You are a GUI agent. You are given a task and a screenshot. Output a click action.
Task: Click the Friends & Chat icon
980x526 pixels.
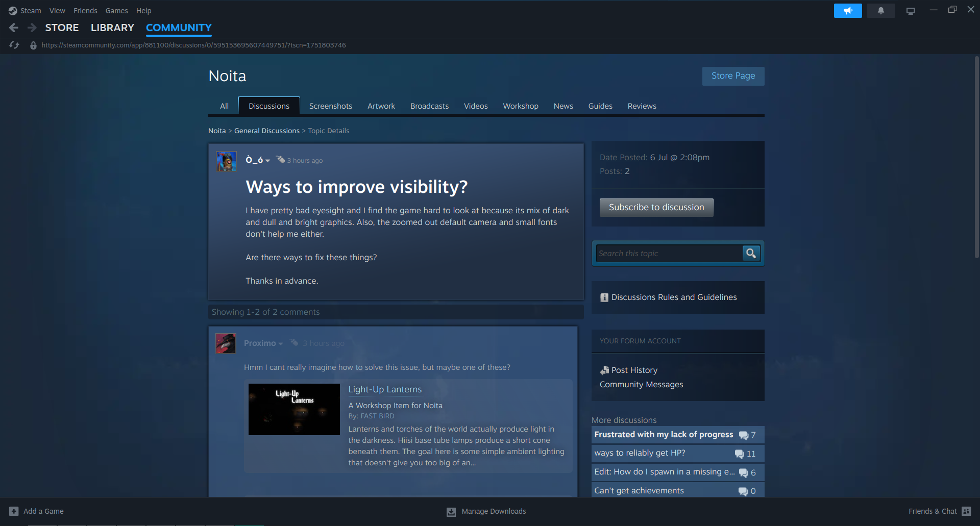tap(966, 511)
